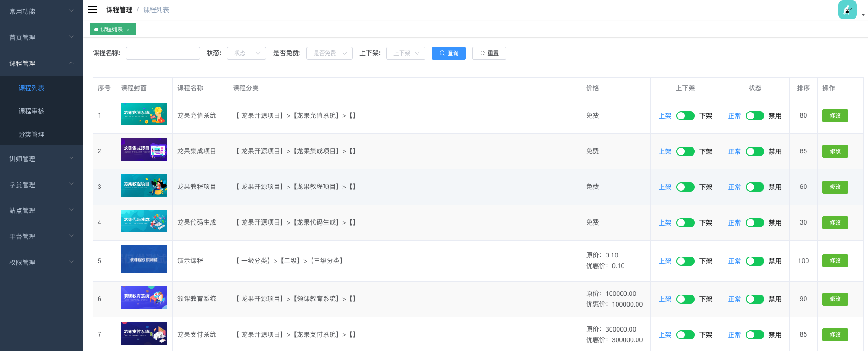868x351 pixels.
Task: Expand the 站点管理 sidebar menu
Action: (x=42, y=211)
